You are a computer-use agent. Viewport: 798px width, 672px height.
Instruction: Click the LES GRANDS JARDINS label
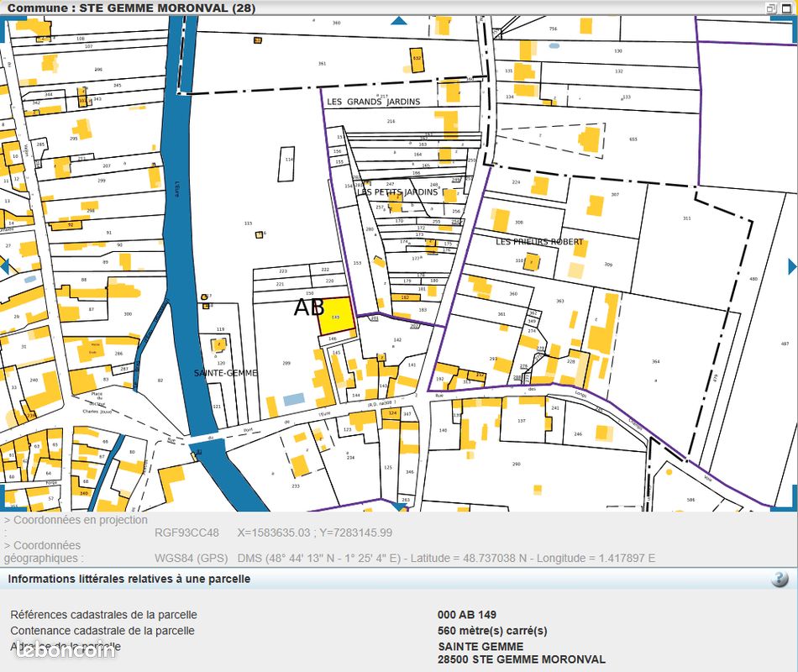[x=374, y=102]
